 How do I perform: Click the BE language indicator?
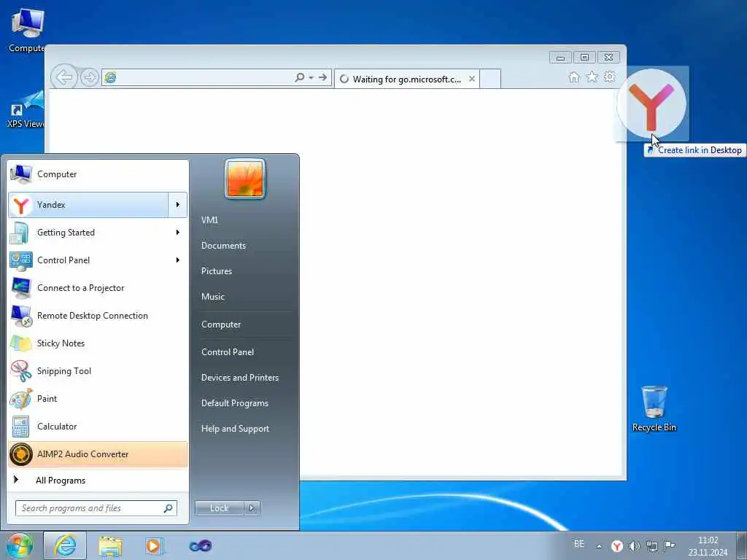(578, 544)
